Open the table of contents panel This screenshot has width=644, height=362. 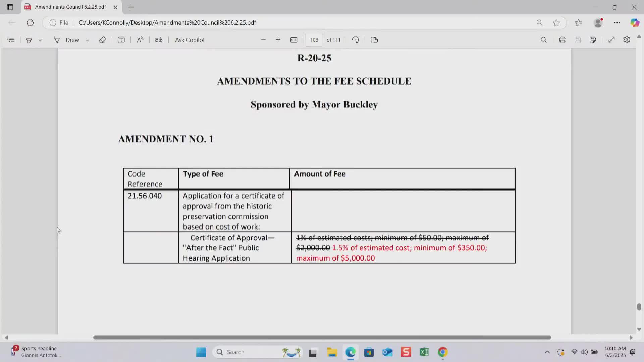coord(11,40)
